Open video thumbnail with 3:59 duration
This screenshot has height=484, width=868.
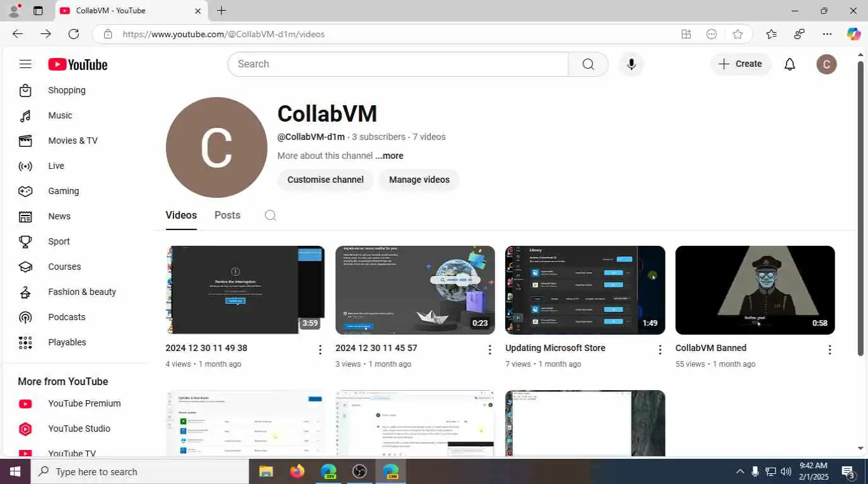pos(245,290)
